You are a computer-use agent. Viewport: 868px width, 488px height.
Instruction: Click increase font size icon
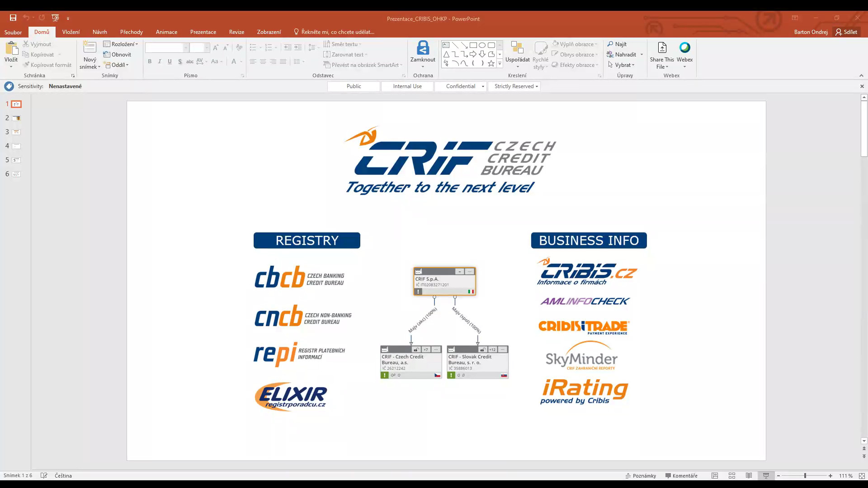click(x=216, y=47)
